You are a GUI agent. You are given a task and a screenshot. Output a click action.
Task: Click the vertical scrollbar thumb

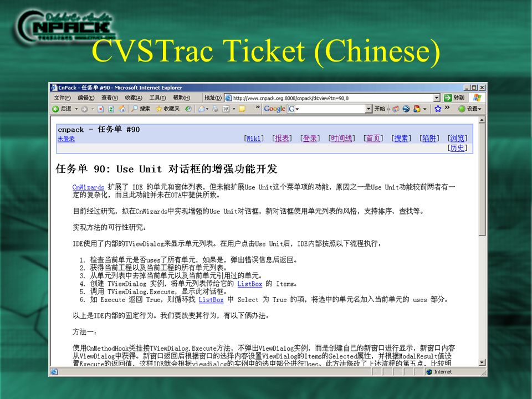point(482,180)
